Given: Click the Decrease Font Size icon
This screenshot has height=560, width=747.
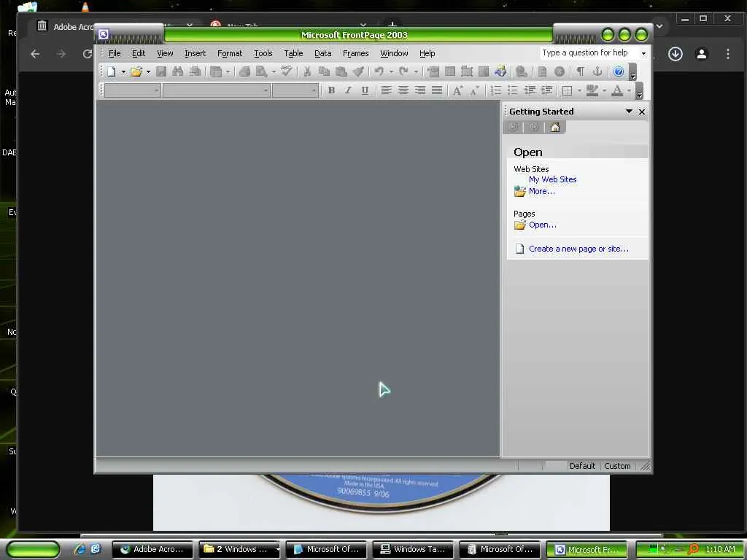Looking at the screenshot, I should pos(474,90).
